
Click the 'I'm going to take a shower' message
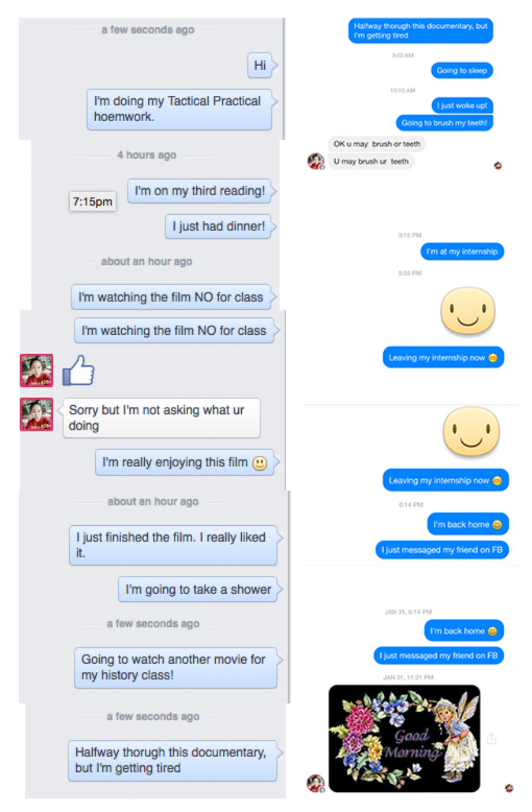[198, 590]
